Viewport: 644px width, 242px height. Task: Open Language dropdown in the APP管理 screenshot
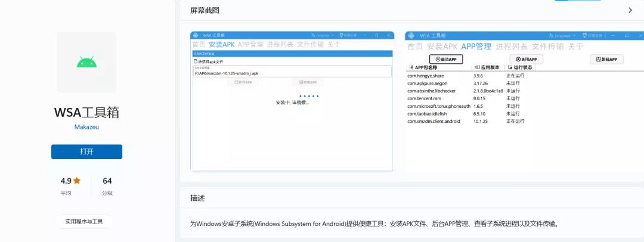point(562,36)
